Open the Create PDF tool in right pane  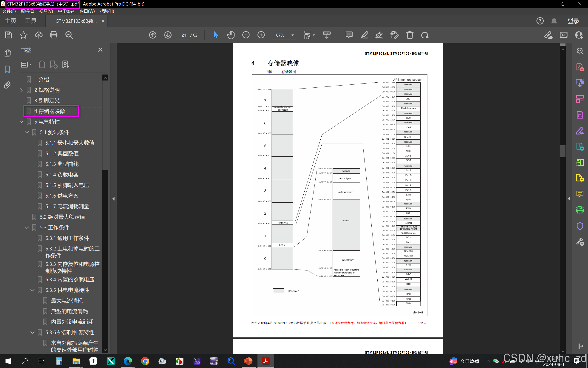pos(580,67)
